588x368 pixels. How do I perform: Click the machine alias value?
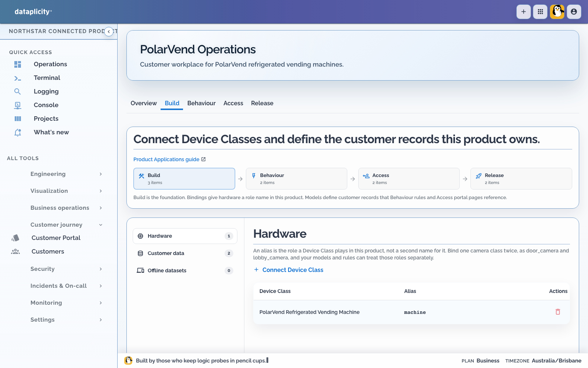pyautogui.click(x=415, y=312)
